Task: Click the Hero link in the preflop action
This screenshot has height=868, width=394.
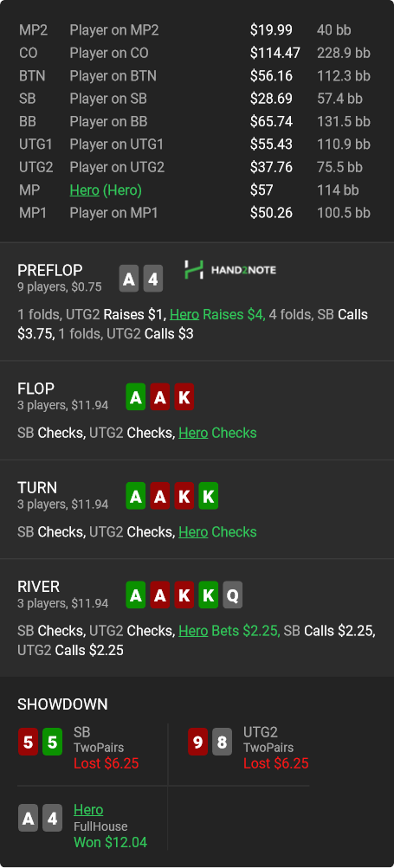Action: (184, 314)
